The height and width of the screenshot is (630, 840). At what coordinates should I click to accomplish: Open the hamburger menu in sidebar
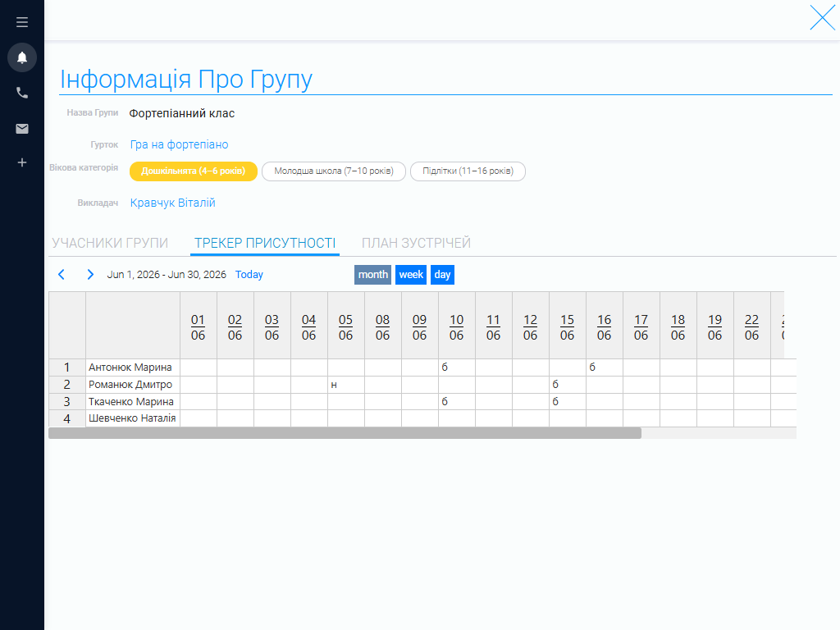(22, 22)
